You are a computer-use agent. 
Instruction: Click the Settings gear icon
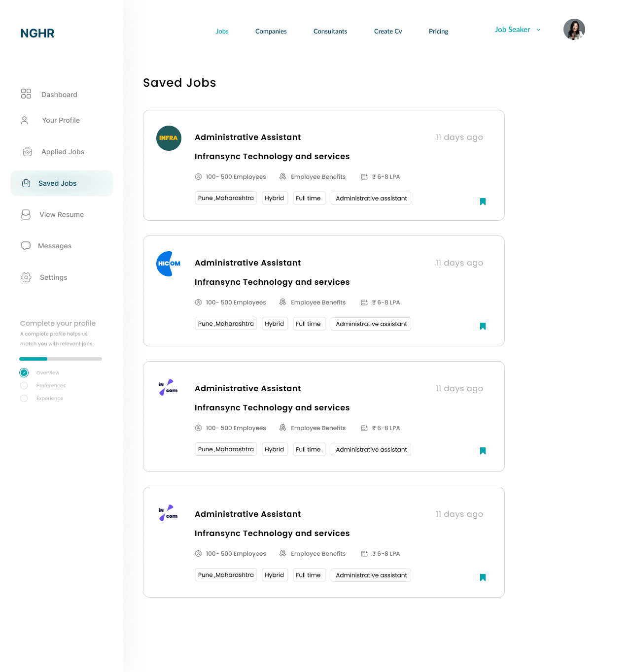(26, 277)
